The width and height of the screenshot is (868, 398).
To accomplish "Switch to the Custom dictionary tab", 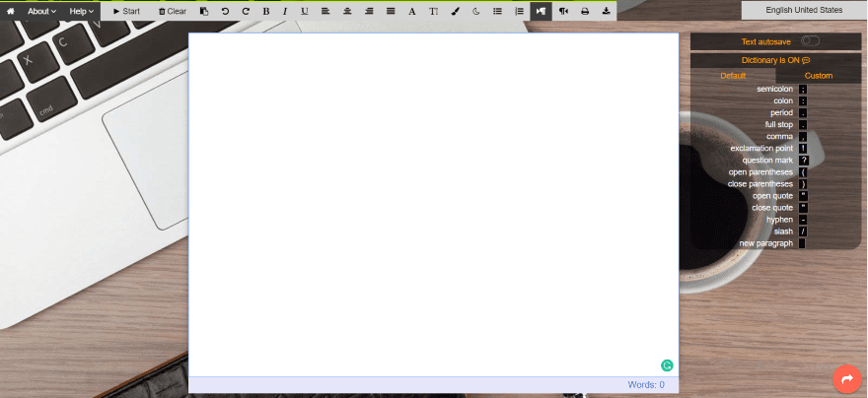I will point(818,76).
